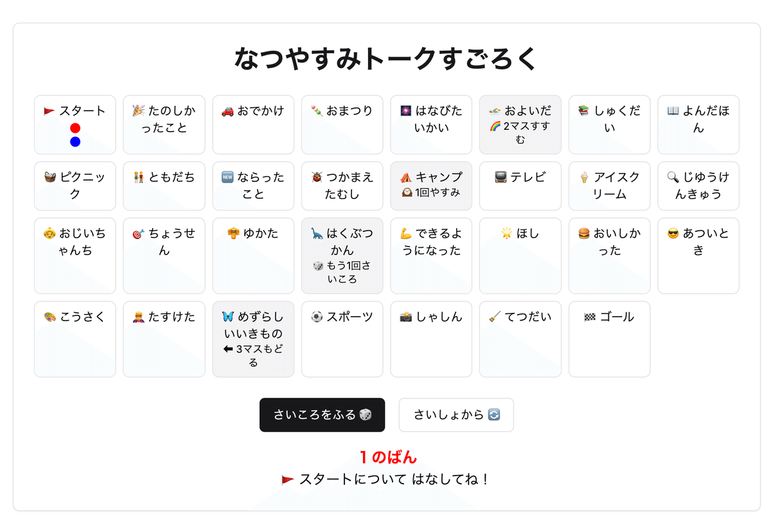The image size is (771, 532).
Task: Click the soccer ball icon on スポーツ
Action: (x=317, y=317)
